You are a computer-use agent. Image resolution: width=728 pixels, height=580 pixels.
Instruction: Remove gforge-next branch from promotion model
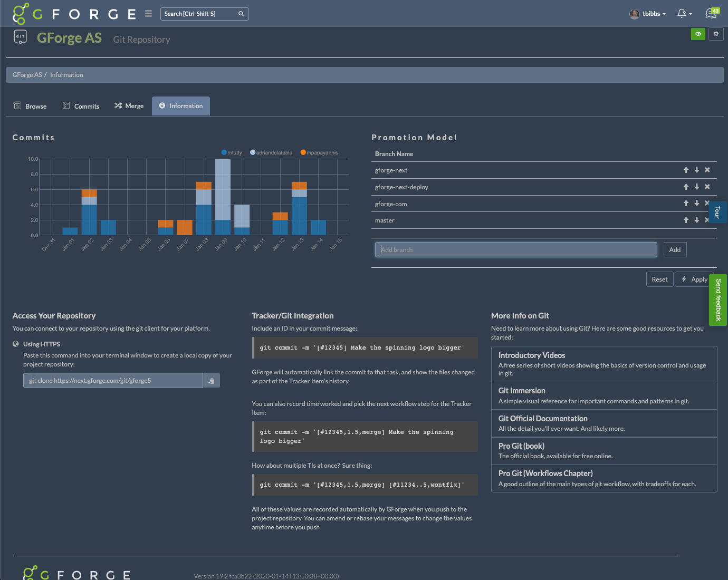(707, 170)
